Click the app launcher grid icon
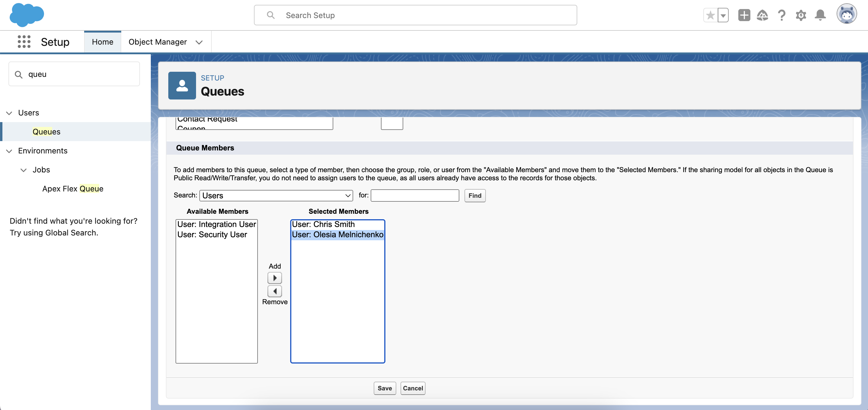Image resolution: width=868 pixels, height=410 pixels. point(24,42)
